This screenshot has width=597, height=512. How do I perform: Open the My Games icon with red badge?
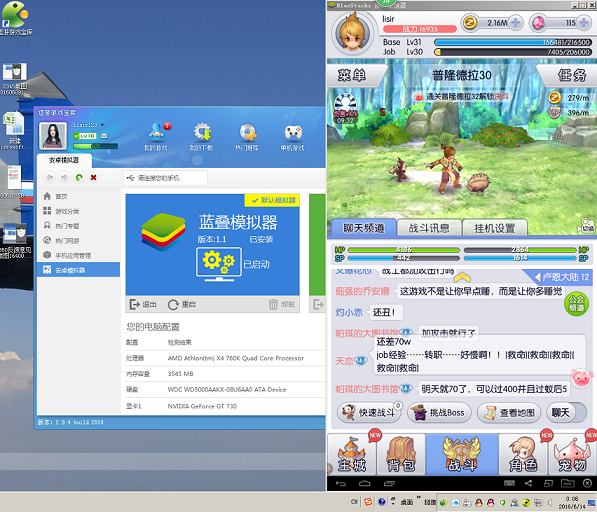pos(157,132)
